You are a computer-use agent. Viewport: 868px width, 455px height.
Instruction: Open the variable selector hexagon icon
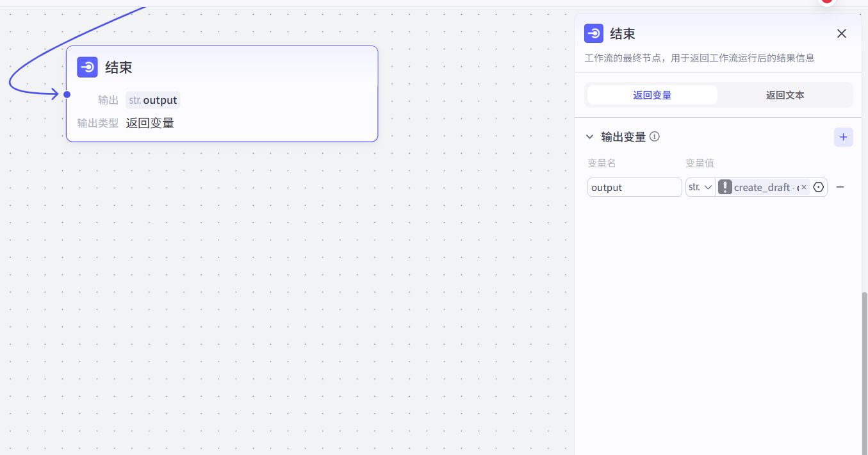coord(818,187)
